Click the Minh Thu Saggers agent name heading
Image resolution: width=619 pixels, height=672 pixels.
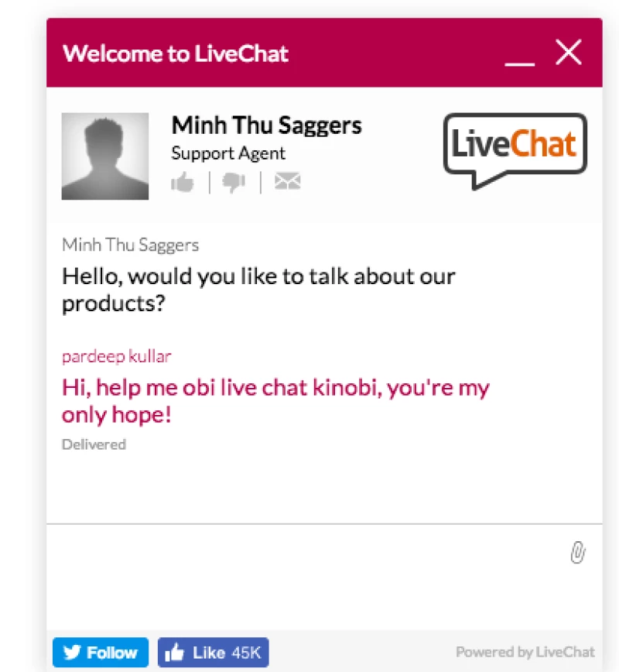click(x=266, y=125)
